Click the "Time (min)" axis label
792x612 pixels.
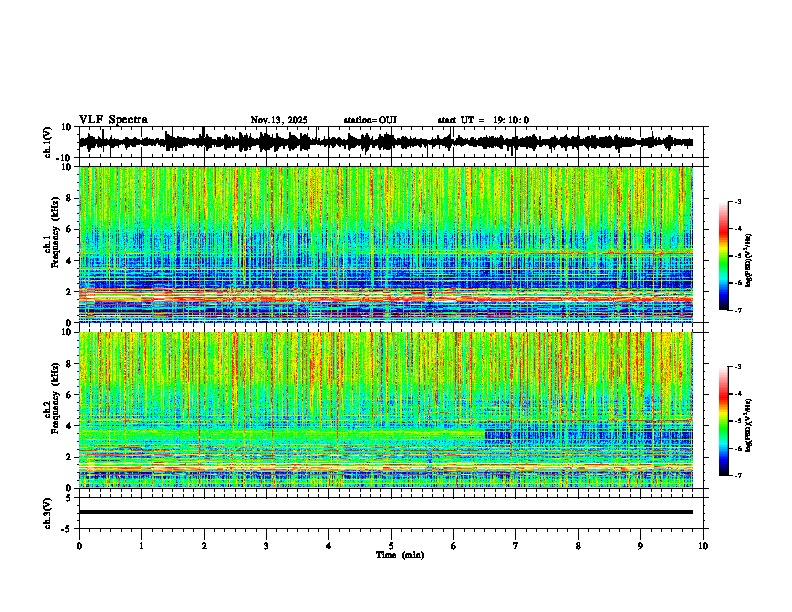[x=400, y=555]
